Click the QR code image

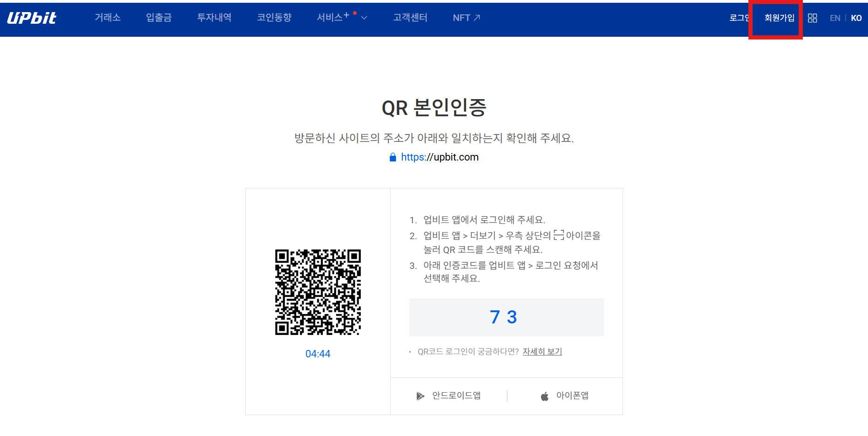click(318, 292)
